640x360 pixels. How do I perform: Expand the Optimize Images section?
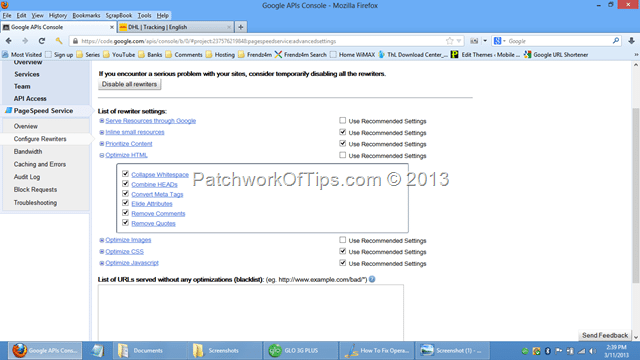tap(102, 240)
